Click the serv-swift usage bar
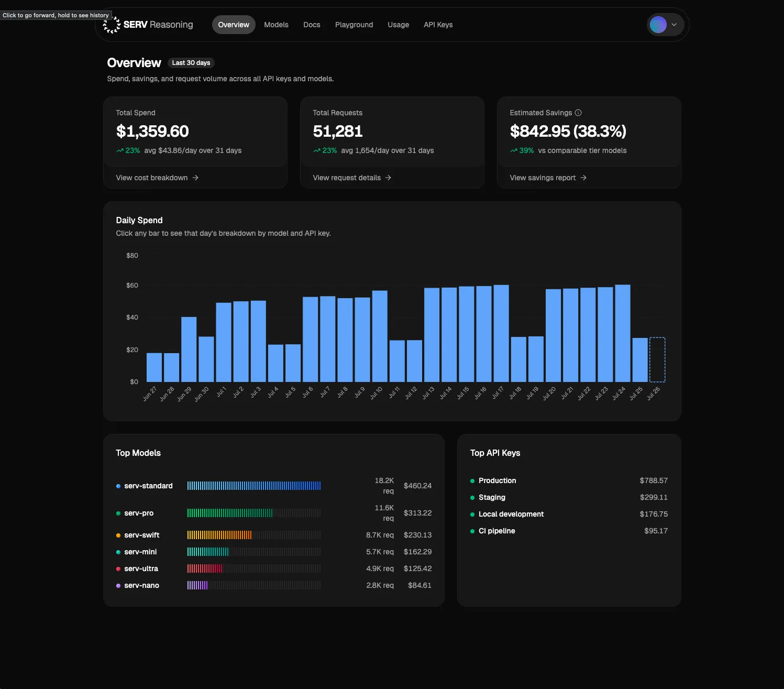The height and width of the screenshot is (689, 784). click(254, 535)
